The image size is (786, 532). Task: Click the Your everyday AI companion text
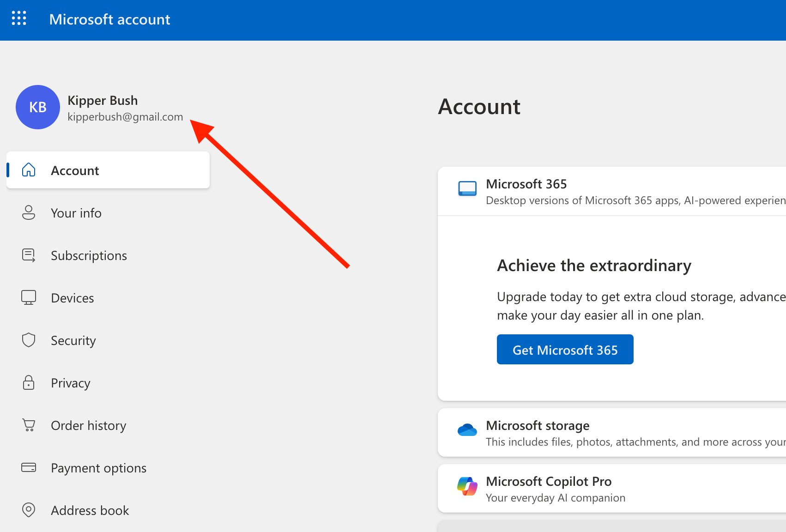[x=556, y=498]
